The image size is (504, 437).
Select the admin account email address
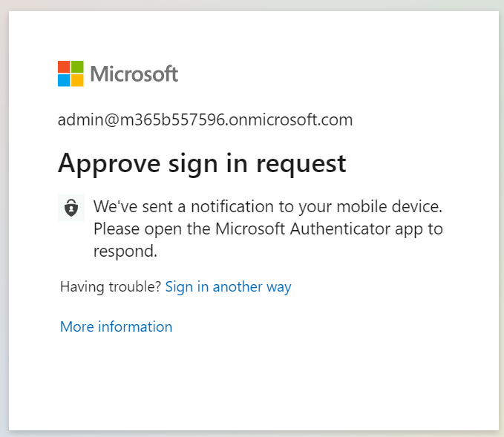click(x=205, y=120)
